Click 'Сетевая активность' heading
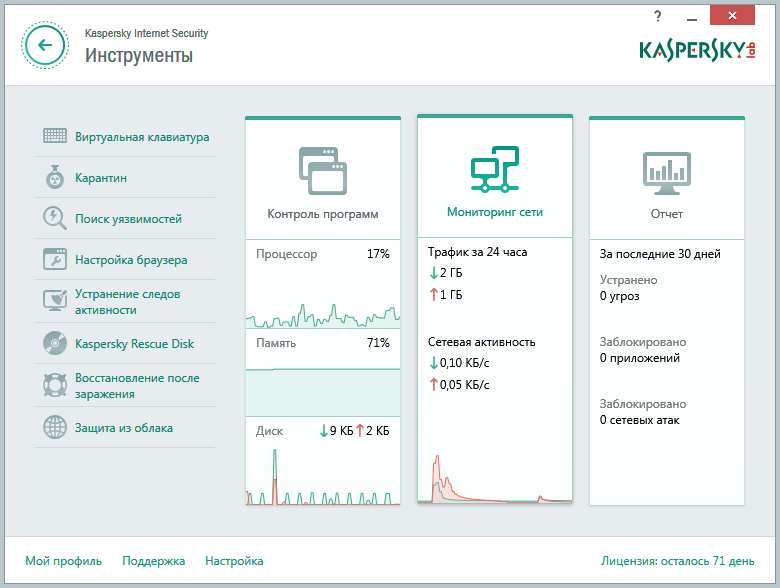Screen dimensions: 780x588 click(x=482, y=342)
